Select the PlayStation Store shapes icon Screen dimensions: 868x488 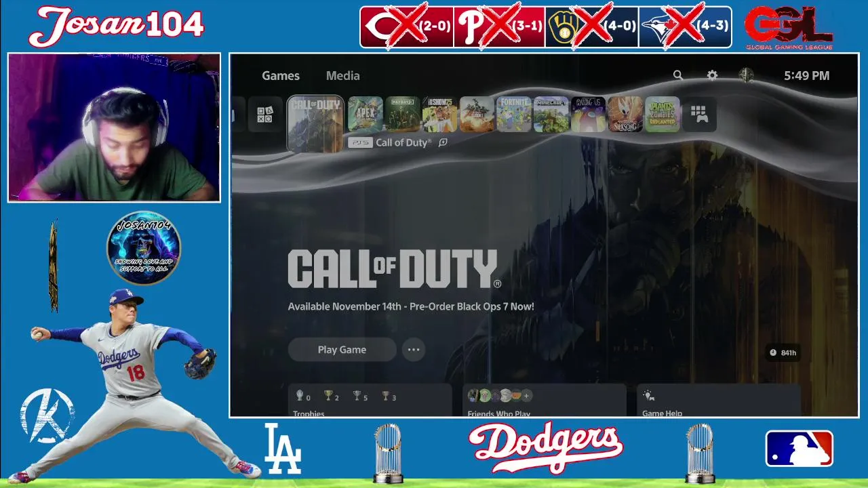(264, 115)
